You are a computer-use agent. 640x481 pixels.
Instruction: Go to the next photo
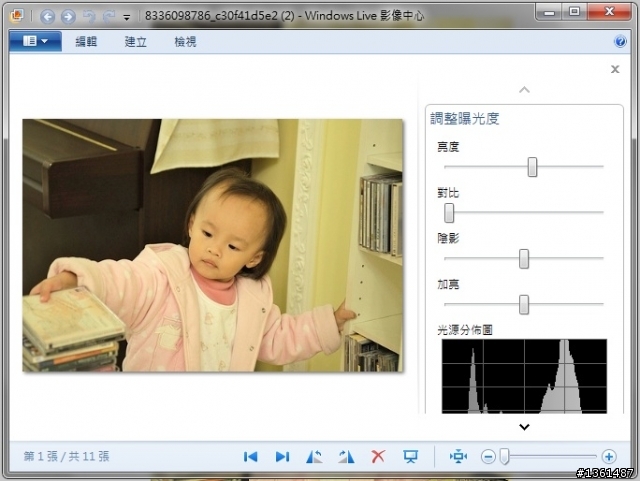282,457
